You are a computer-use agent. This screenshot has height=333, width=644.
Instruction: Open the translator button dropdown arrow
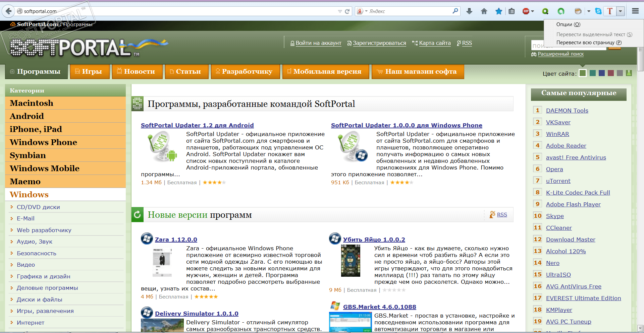click(x=621, y=11)
